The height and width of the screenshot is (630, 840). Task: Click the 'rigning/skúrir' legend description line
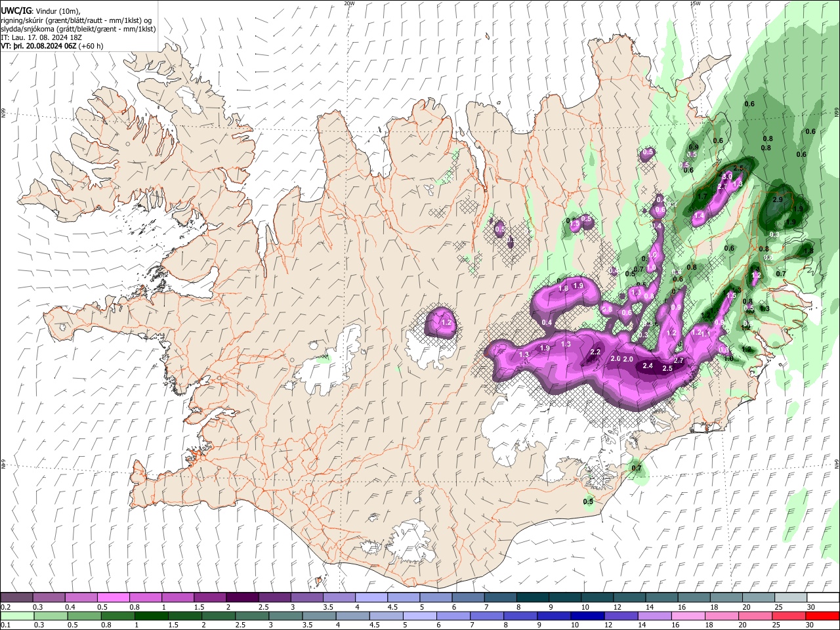pos(76,20)
